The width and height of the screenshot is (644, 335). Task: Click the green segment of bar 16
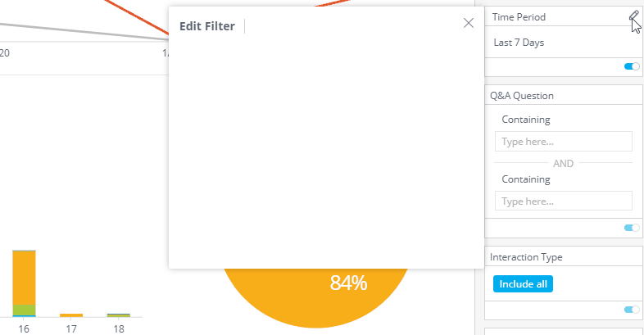coord(24,309)
